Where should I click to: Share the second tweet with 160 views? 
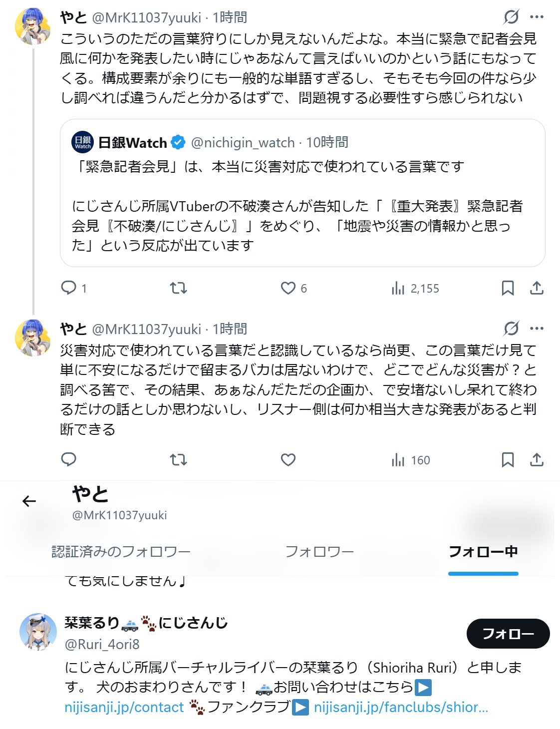[x=537, y=460]
